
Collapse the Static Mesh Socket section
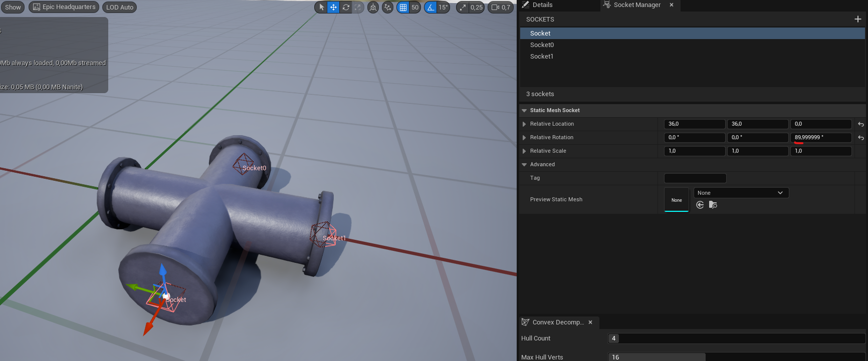coord(524,110)
